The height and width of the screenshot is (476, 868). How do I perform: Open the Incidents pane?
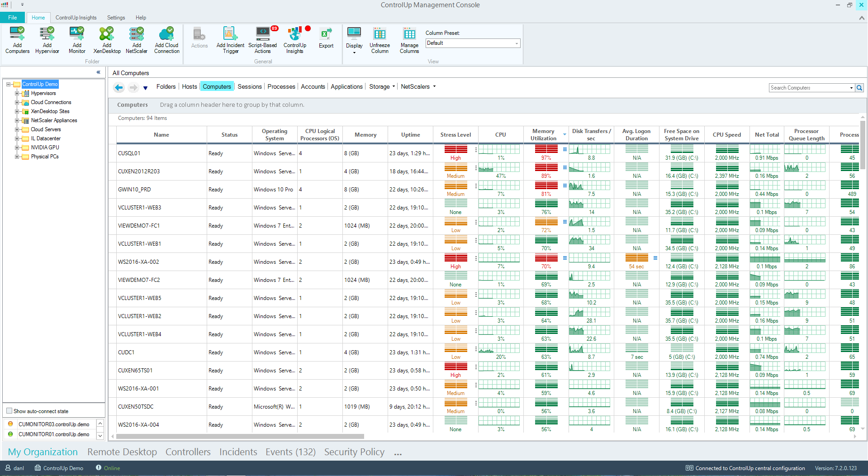pyautogui.click(x=238, y=452)
